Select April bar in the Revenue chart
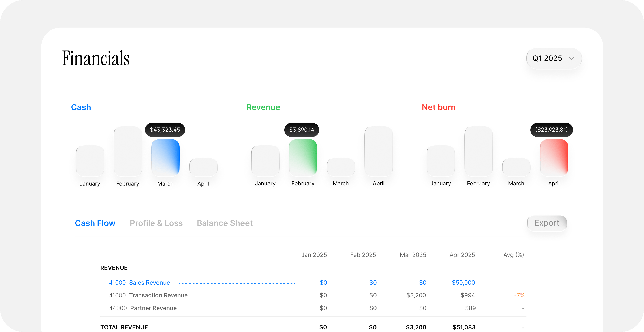The image size is (644, 332). [379, 151]
